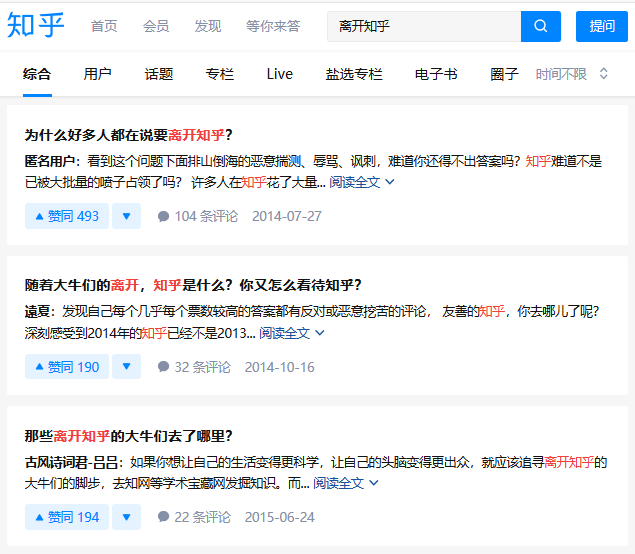Viewport: 635px width, 554px height.
Task: Select the 综合 tab
Action: click(x=37, y=74)
